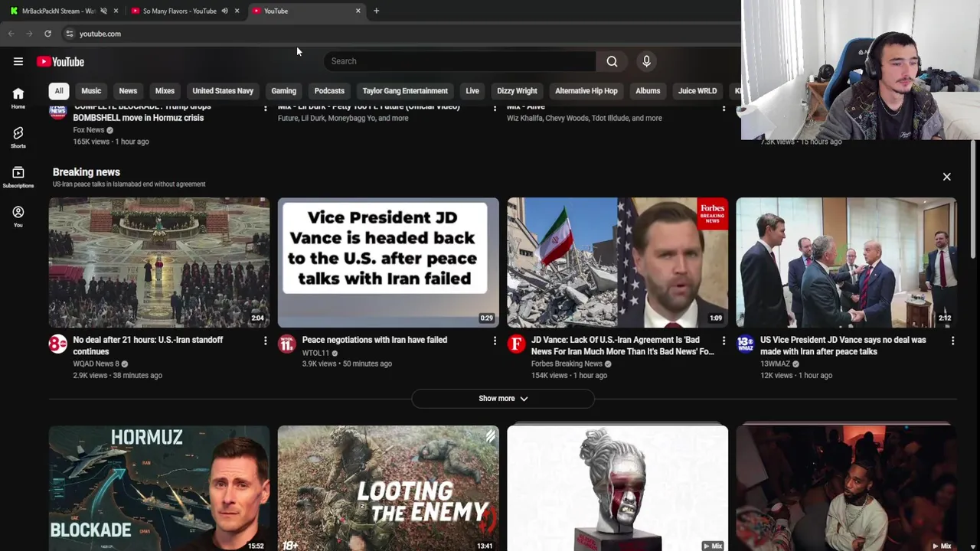The height and width of the screenshot is (551, 980).
Task: Reload the page in browser
Action: (x=47, y=34)
